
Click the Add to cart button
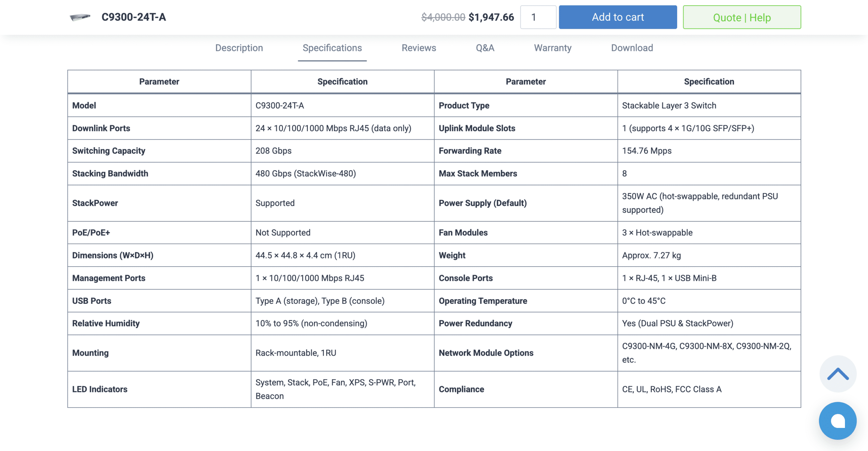[x=617, y=17]
